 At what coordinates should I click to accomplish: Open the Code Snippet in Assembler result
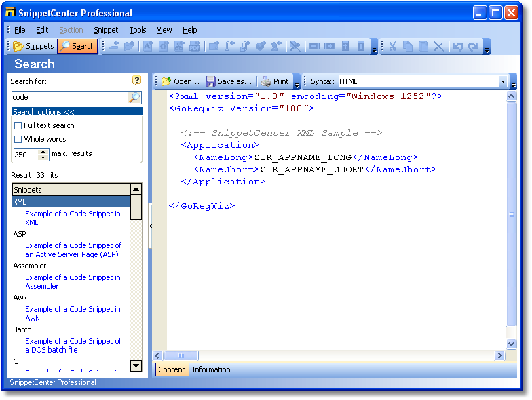[73, 282]
